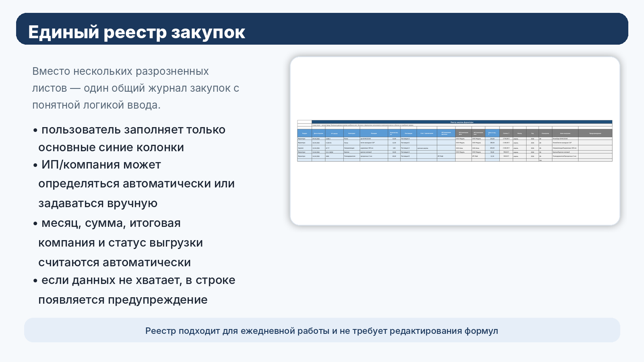
Task: Select the "Раздел" column header in the table
Action: pos(304,133)
